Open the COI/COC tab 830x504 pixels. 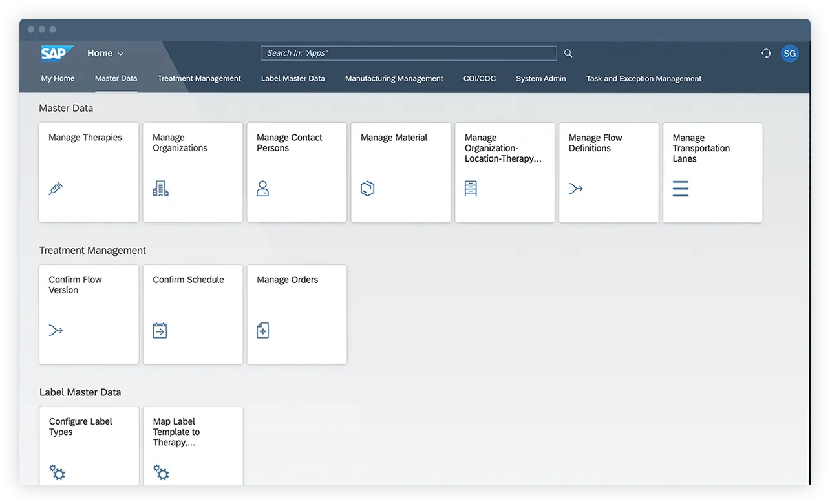coord(479,78)
